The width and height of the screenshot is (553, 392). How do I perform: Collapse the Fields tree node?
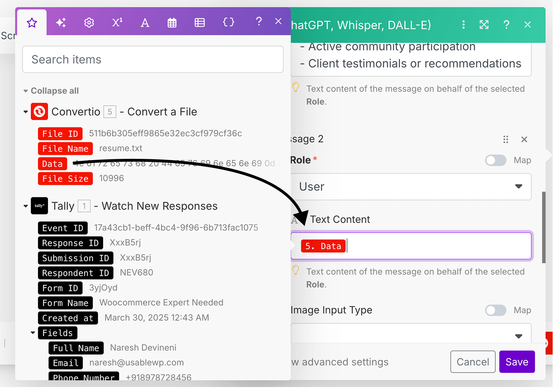coord(33,333)
